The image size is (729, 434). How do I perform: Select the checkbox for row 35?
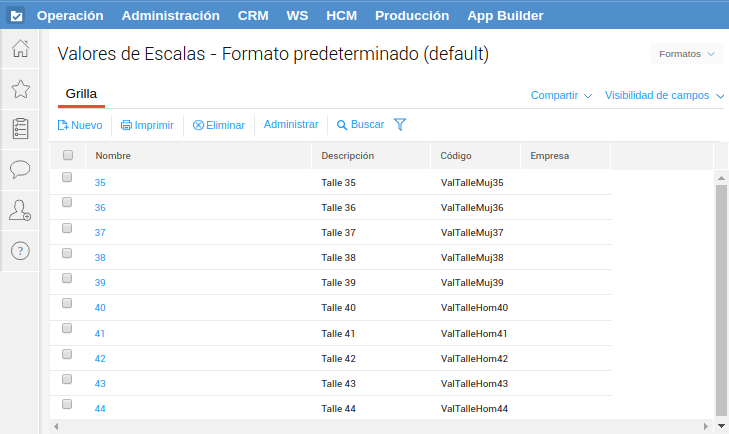point(68,177)
